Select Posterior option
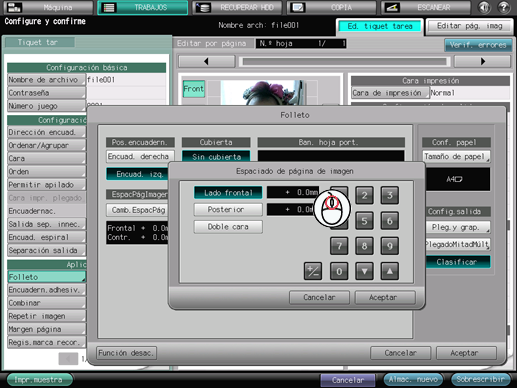This screenshot has height=388, width=517. (x=228, y=209)
